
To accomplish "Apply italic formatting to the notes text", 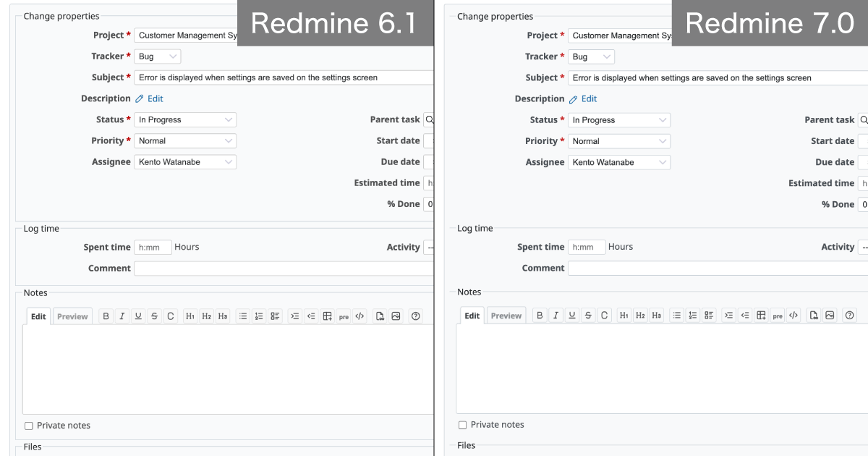I will coord(122,316).
